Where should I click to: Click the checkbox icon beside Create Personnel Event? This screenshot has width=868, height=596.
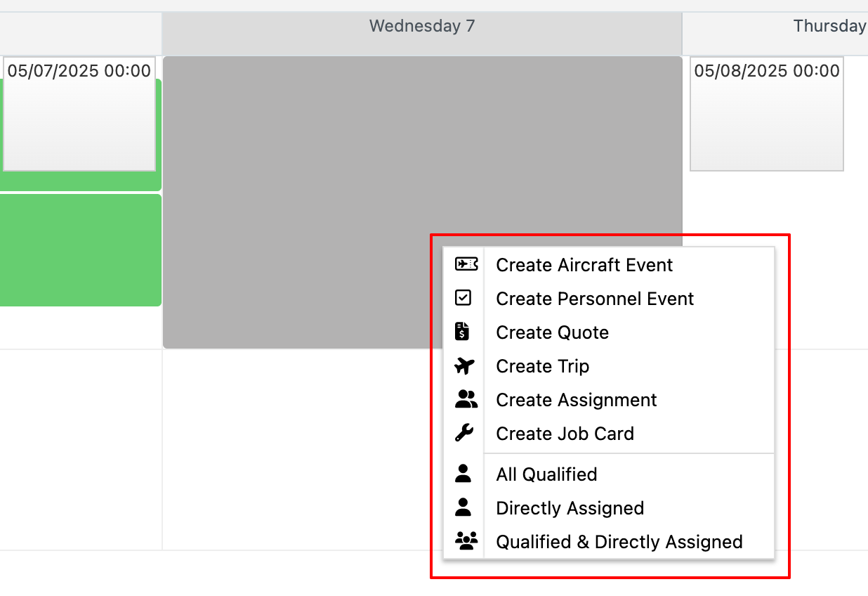pos(463,298)
